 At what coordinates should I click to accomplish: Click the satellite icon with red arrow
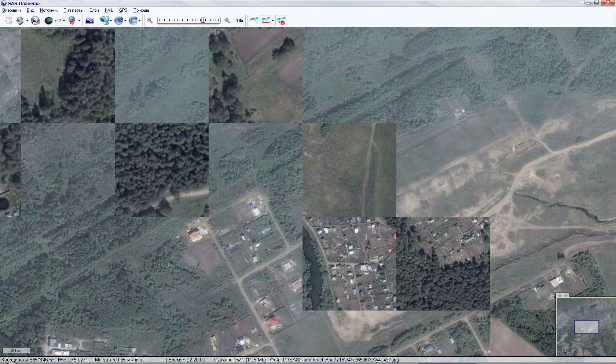pyautogui.click(x=281, y=21)
